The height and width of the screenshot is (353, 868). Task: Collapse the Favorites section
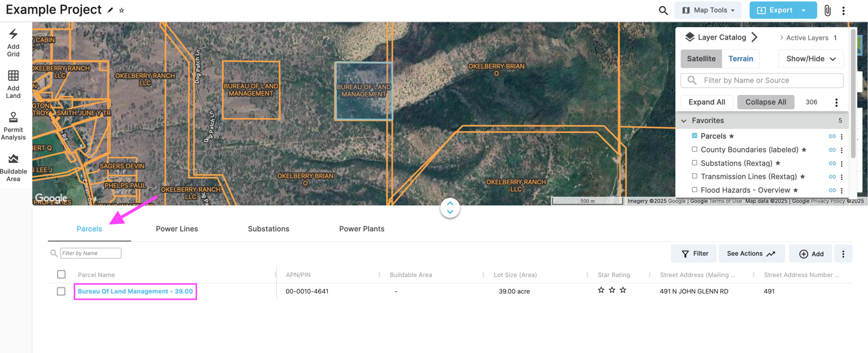683,120
